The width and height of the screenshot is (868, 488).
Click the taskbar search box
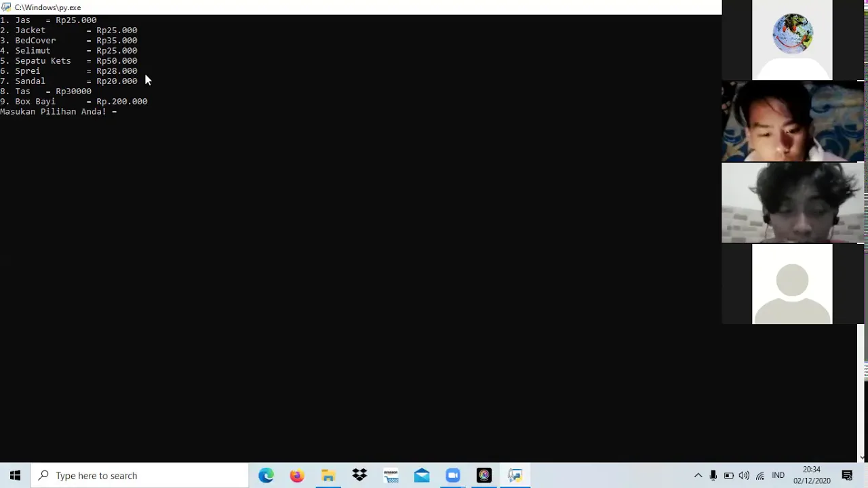[140, 476]
